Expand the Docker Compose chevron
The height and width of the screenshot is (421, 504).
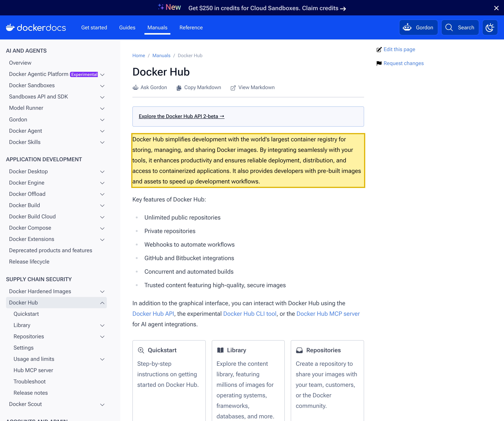click(102, 228)
